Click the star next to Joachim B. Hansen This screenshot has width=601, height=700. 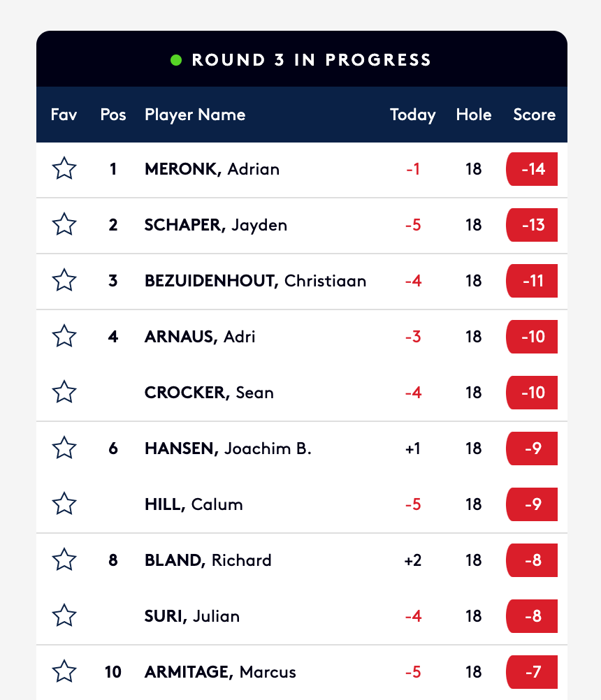[x=64, y=448]
